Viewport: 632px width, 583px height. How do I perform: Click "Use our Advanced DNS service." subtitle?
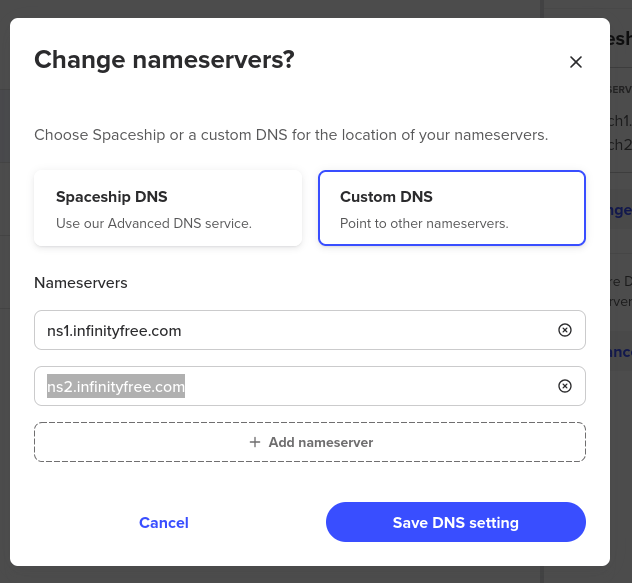(154, 223)
